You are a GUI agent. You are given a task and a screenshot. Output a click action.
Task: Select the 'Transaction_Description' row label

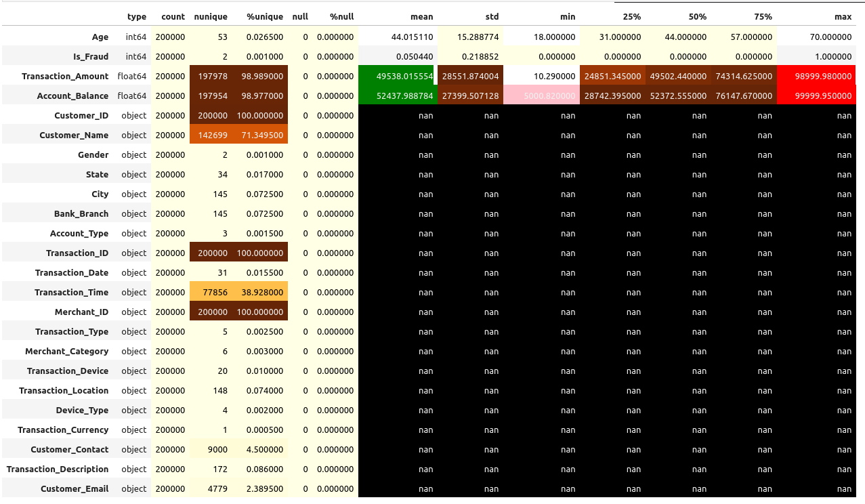tap(58, 469)
